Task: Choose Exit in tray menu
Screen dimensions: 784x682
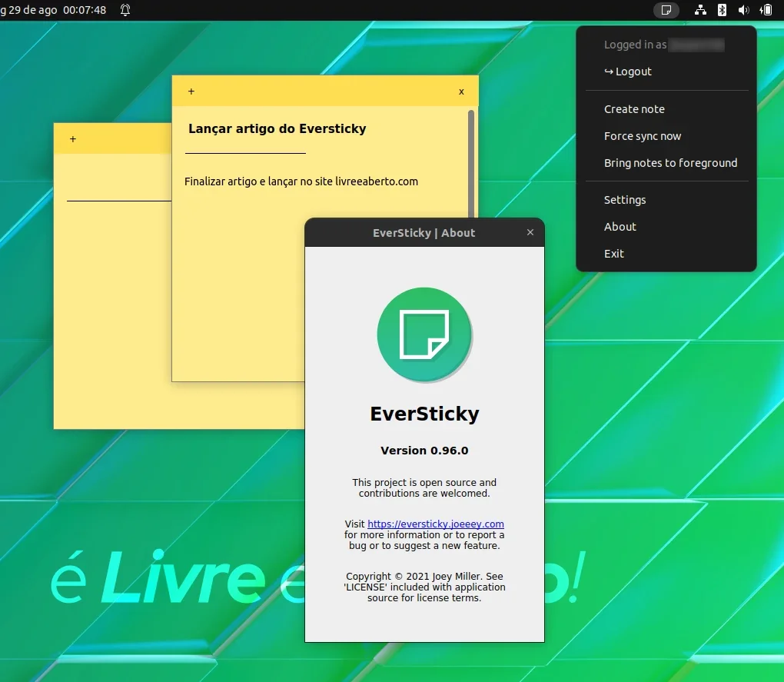Action: (614, 254)
